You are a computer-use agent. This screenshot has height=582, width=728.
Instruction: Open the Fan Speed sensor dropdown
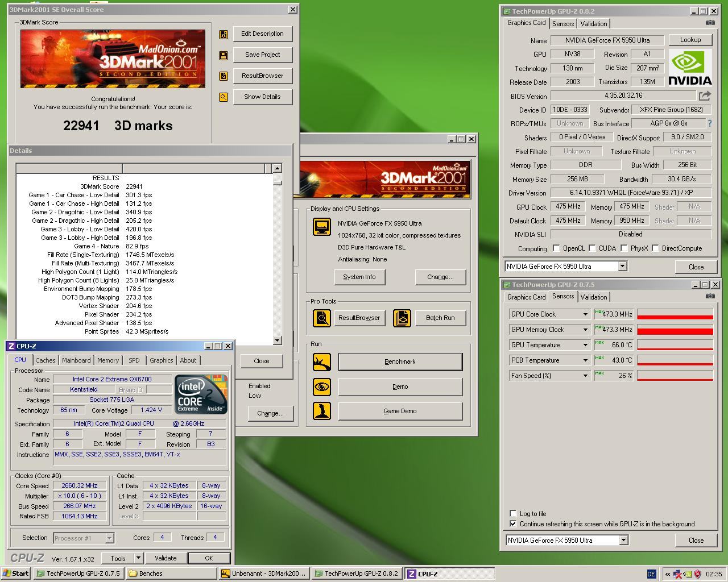click(585, 375)
